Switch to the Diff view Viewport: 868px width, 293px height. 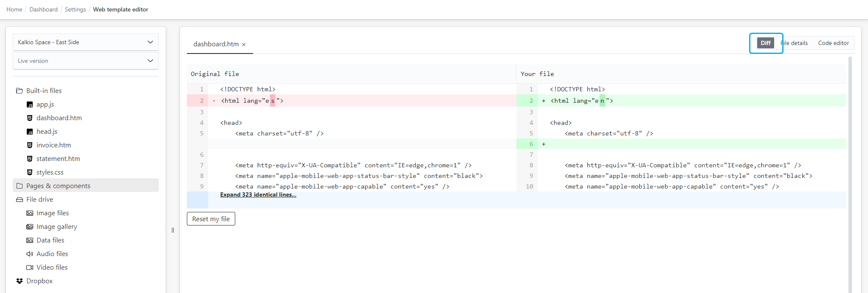766,43
